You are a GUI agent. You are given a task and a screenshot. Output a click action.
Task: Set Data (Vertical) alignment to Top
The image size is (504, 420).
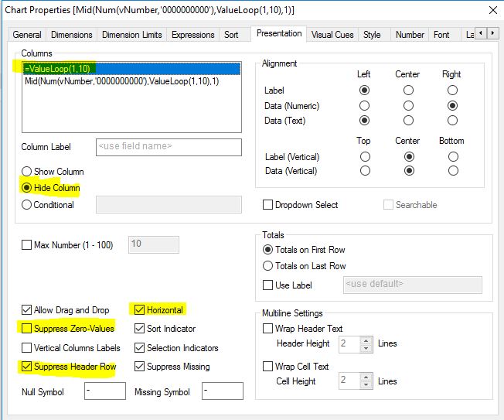coord(365,170)
